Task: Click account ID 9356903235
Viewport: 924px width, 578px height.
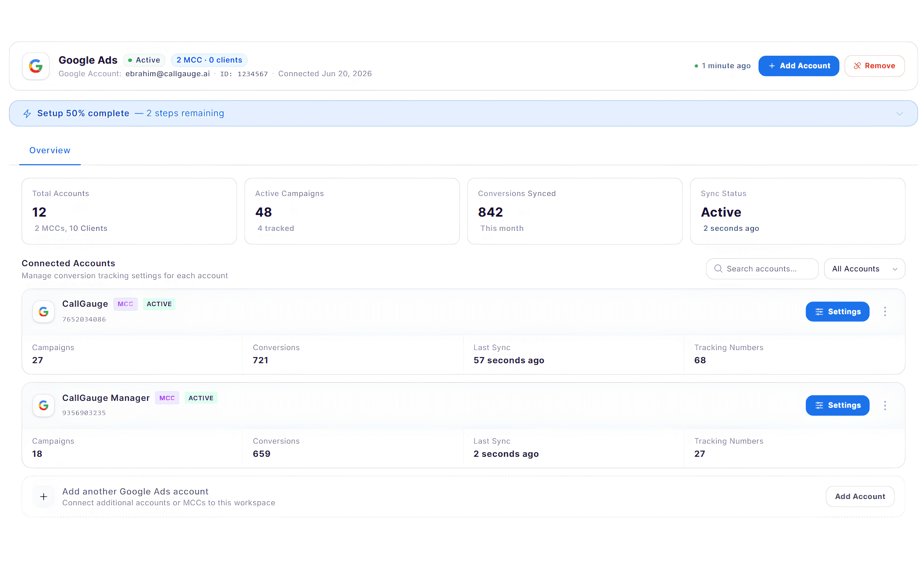Action: [x=84, y=413]
